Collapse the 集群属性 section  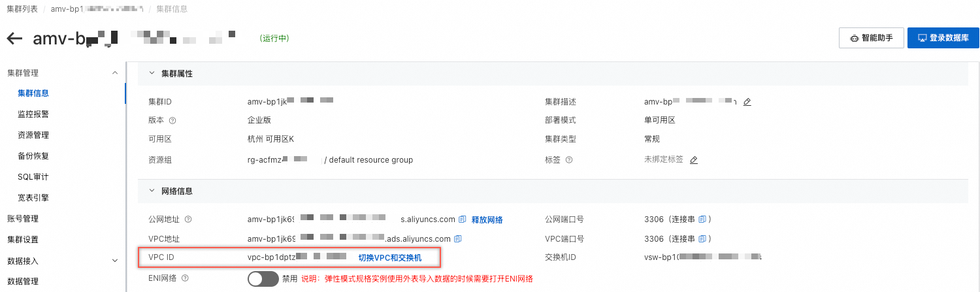[x=152, y=74]
